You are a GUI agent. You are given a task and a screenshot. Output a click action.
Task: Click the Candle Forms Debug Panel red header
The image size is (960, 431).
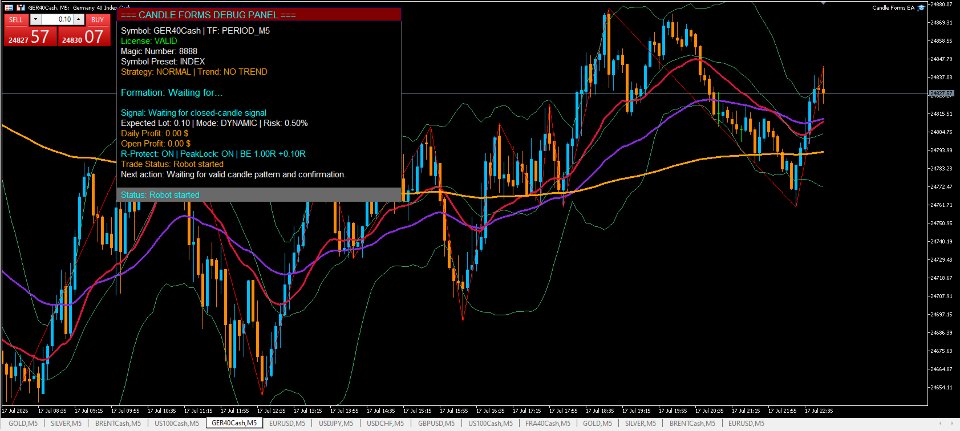[258, 15]
